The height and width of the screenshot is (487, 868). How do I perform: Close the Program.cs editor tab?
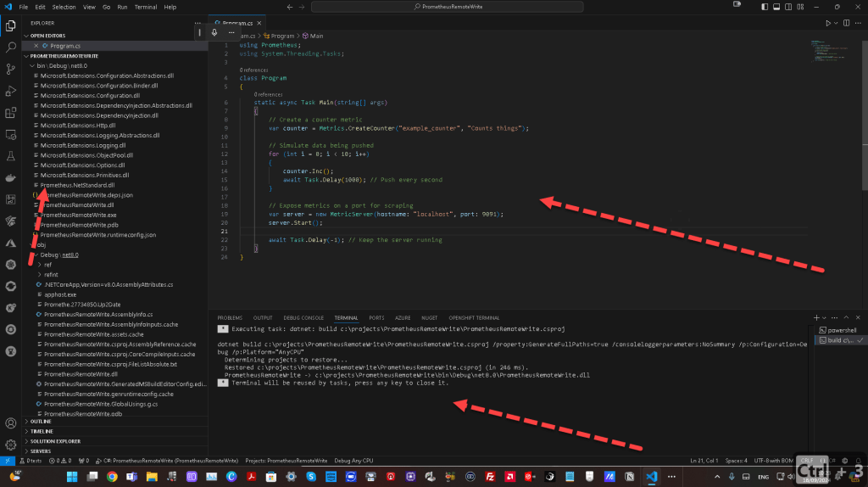tap(259, 23)
